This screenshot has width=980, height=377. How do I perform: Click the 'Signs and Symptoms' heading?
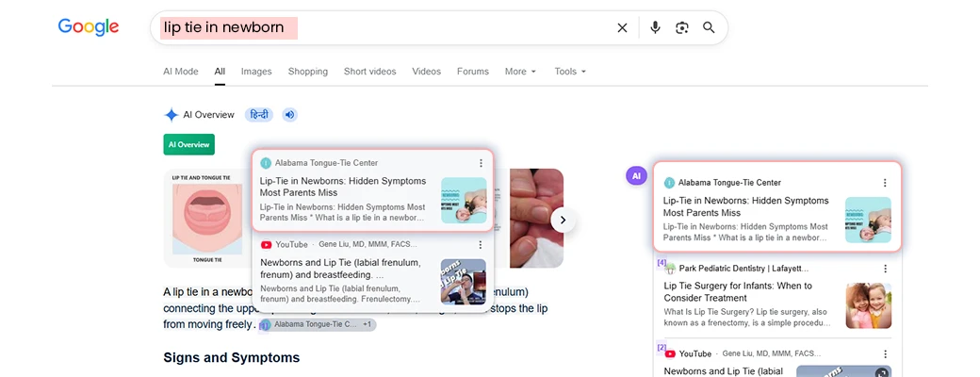click(x=231, y=357)
